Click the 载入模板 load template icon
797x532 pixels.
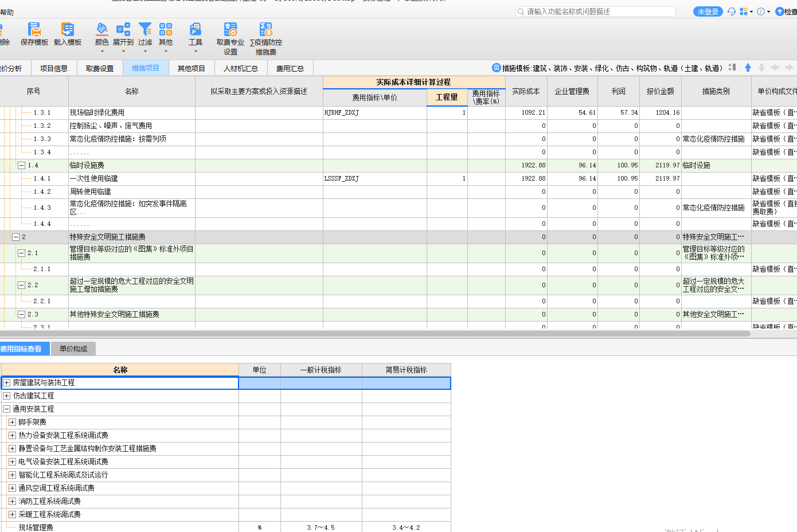pos(68,29)
